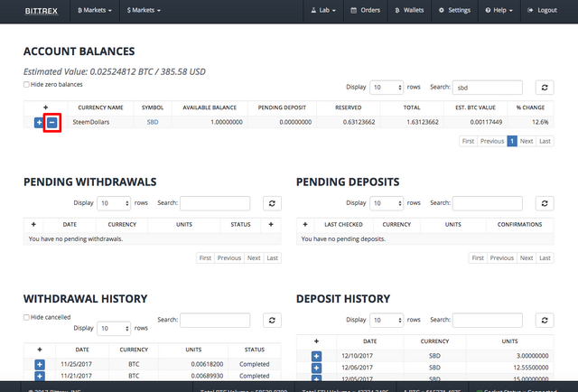Refresh the Account Balances table
Viewport: 578px width, 392px height.
point(545,88)
